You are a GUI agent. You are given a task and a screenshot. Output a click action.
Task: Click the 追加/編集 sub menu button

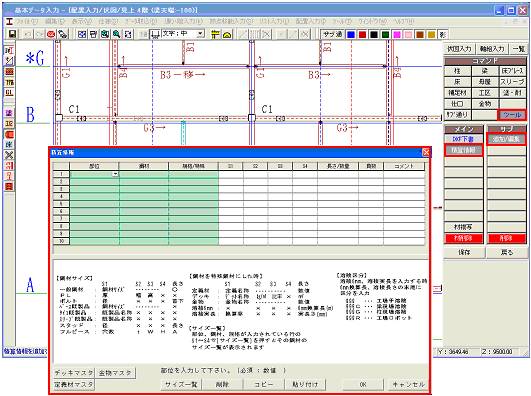click(506, 139)
